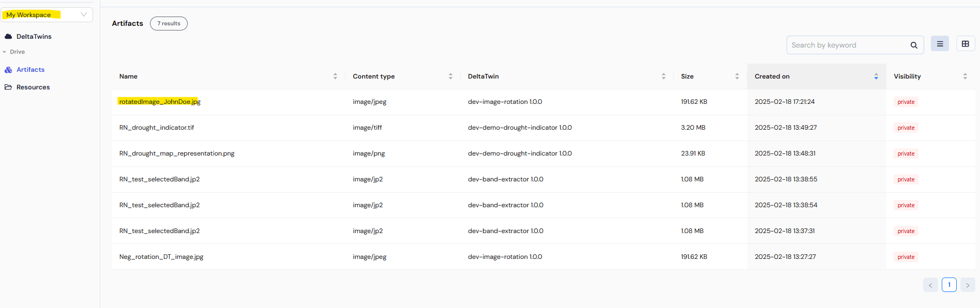This screenshot has width=980, height=308.
Task: Switch to grid view layout
Action: pos(965,44)
